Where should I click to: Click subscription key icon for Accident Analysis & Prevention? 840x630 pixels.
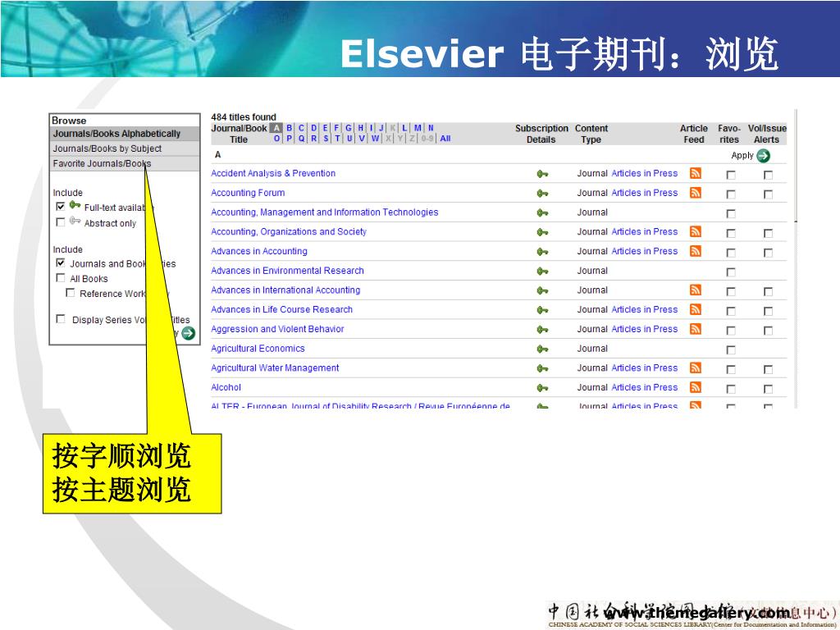pyautogui.click(x=542, y=174)
